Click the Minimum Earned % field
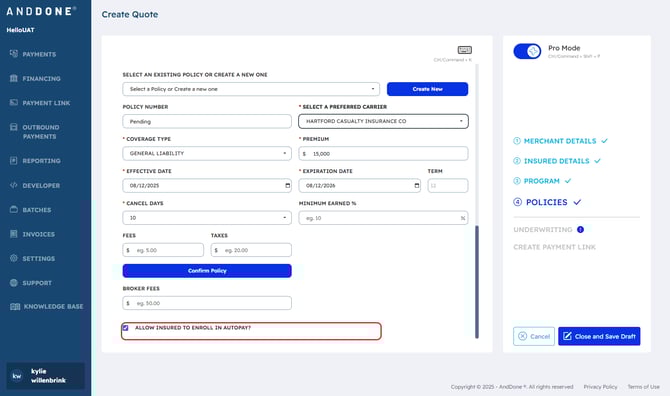This screenshot has height=396, width=670. (383, 218)
